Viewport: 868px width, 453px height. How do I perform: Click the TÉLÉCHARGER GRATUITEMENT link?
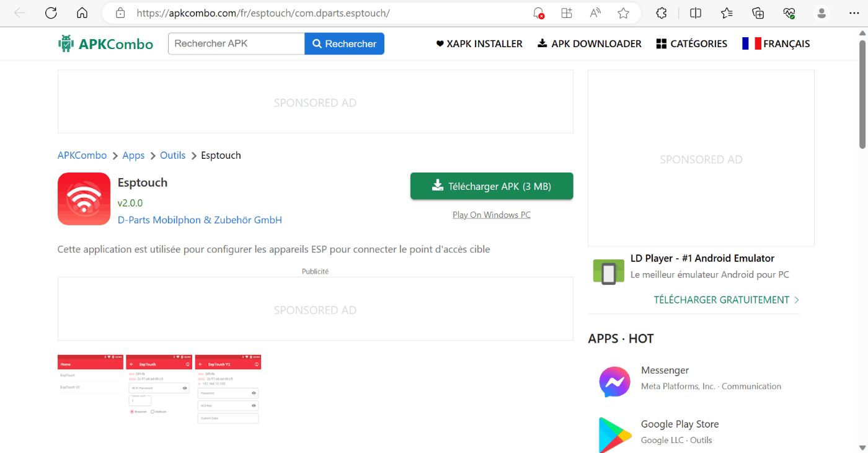point(727,300)
